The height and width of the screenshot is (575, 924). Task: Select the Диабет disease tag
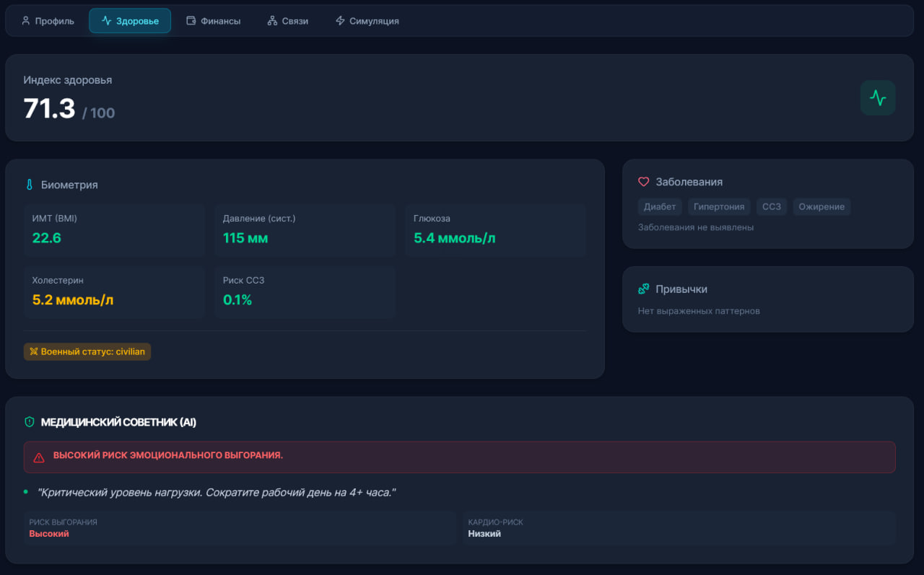pos(660,207)
